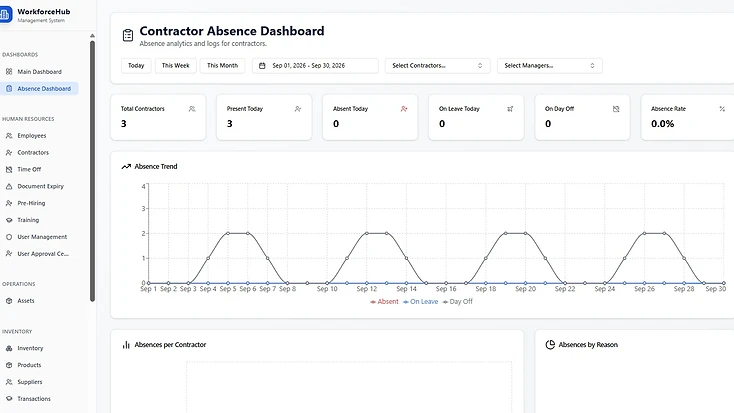Click the Present Today card value 3
The image size is (734, 413).
click(229, 124)
